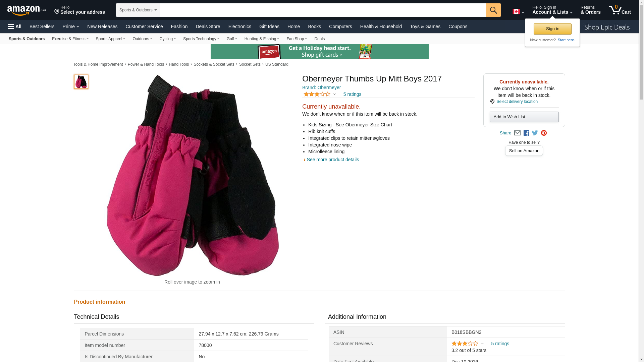
Task: Share product on Facebook
Action: click(x=526, y=133)
